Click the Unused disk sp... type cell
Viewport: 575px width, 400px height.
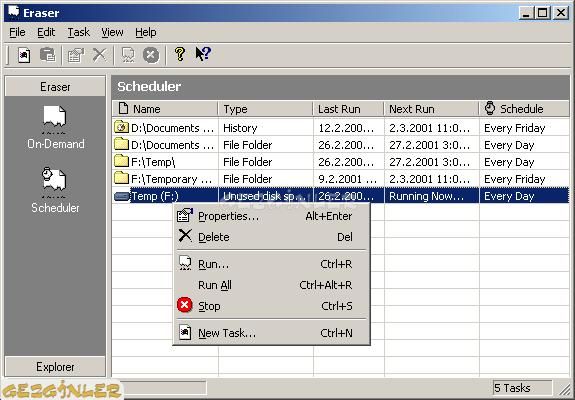[x=264, y=196]
